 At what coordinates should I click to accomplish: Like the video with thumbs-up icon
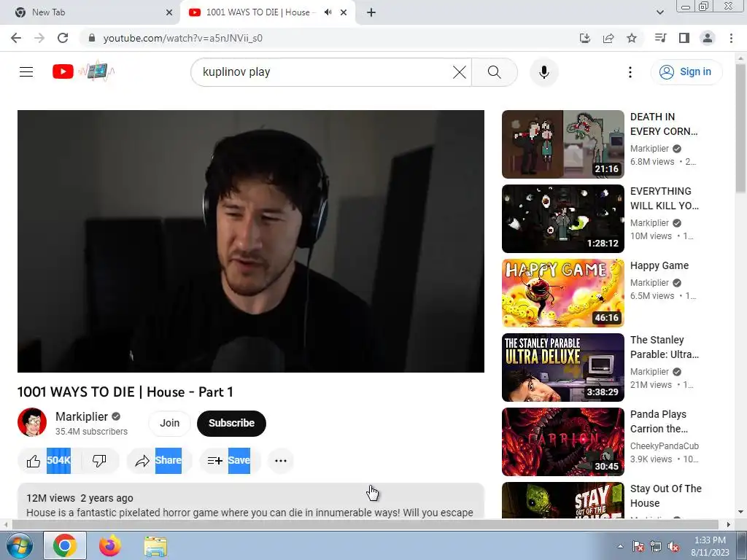pos(34,461)
